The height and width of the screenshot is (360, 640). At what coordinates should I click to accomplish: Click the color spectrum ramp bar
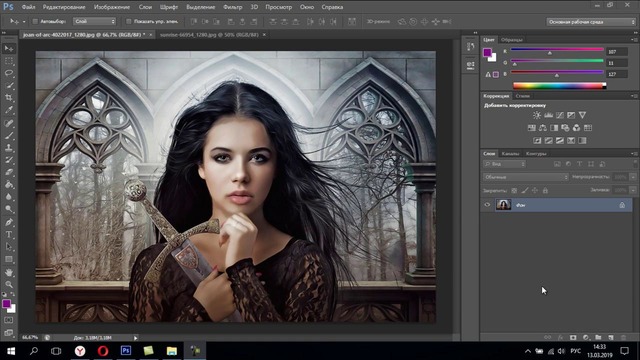560,86
